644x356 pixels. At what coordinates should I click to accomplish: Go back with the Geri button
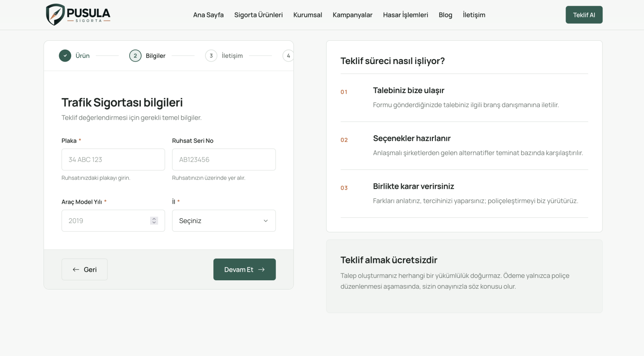(x=85, y=269)
